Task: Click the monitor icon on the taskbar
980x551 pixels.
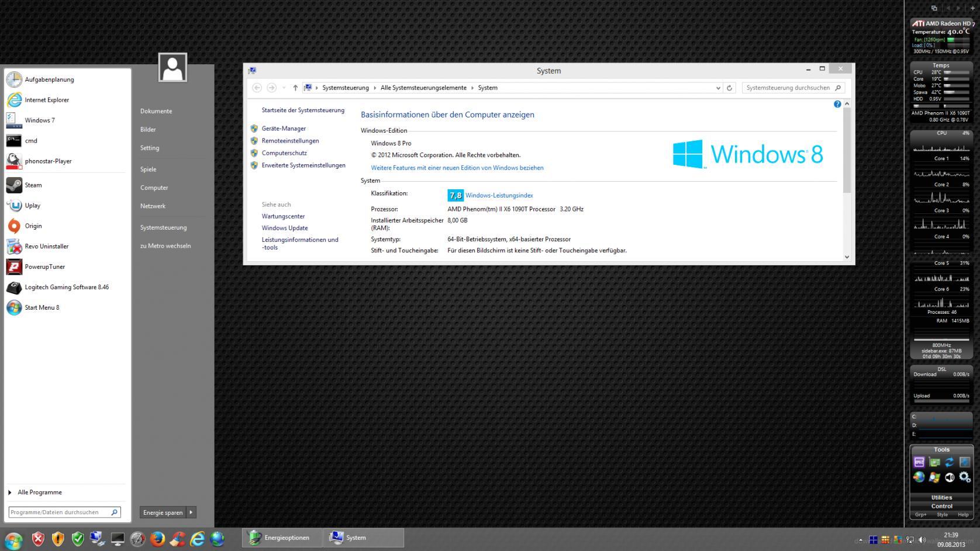Action: pos(118,539)
